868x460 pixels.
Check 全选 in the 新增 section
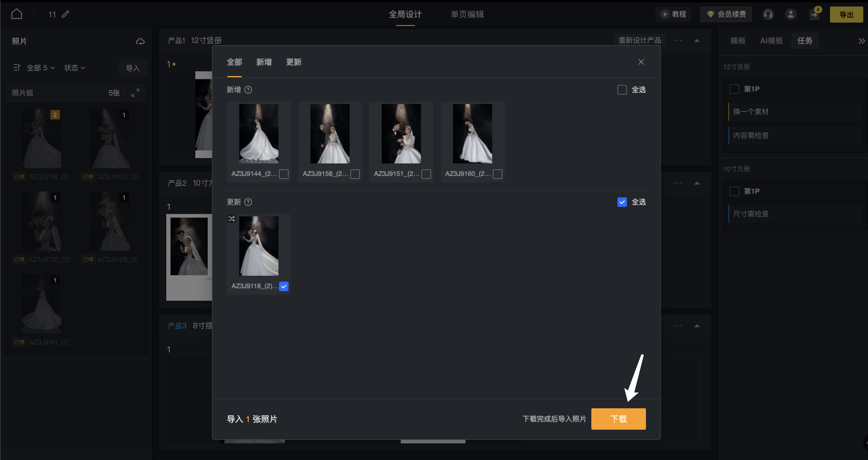622,90
